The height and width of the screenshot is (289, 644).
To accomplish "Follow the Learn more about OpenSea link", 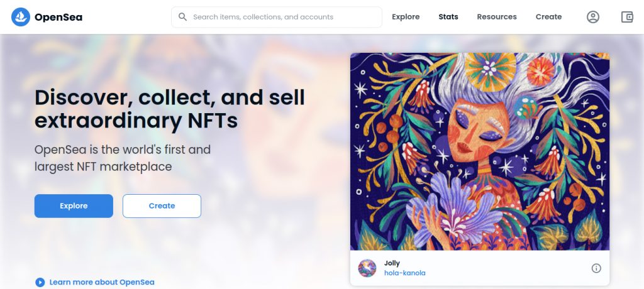I will click(102, 282).
